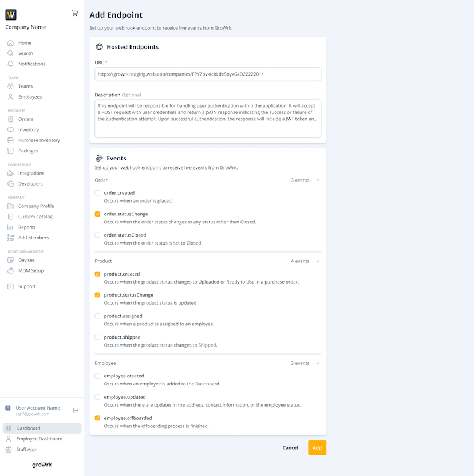Click inside the URL input field
The width and height of the screenshot is (474, 476).
tap(208, 73)
